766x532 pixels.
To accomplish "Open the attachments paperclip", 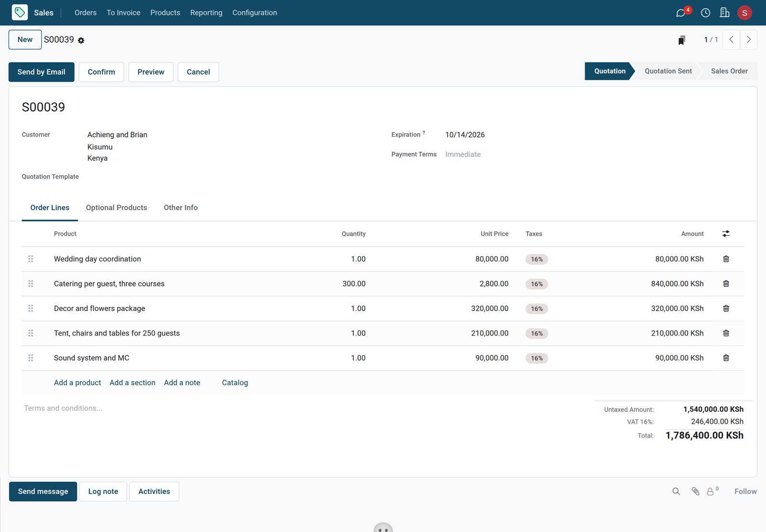I will tap(696, 491).
